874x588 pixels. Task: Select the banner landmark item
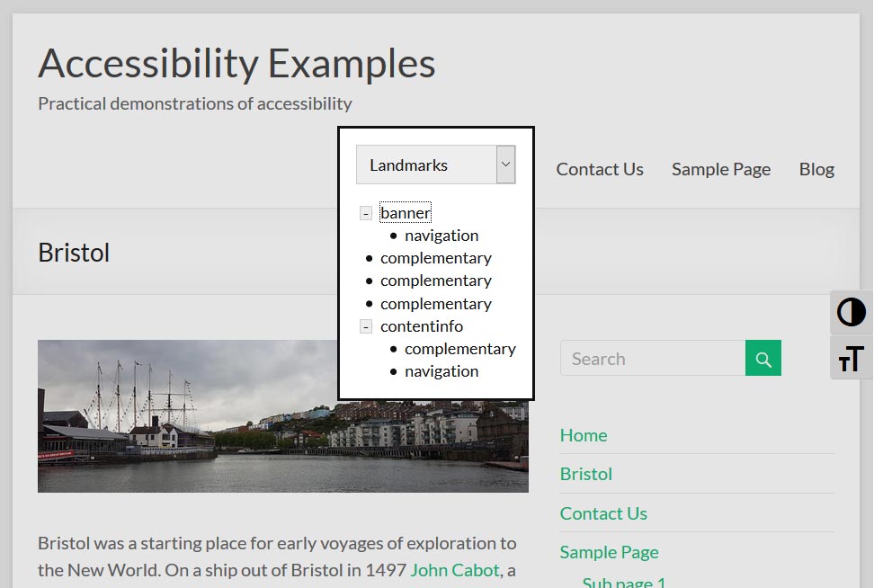[x=406, y=212]
